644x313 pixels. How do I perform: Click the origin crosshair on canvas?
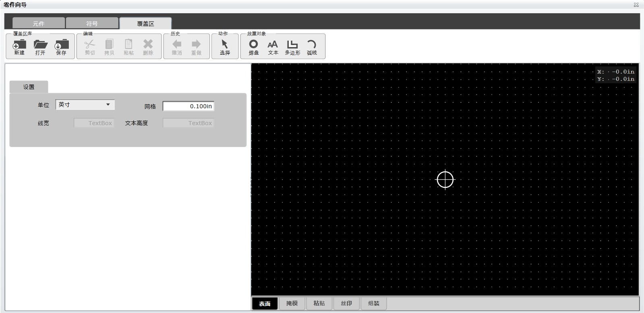tap(445, 179)
